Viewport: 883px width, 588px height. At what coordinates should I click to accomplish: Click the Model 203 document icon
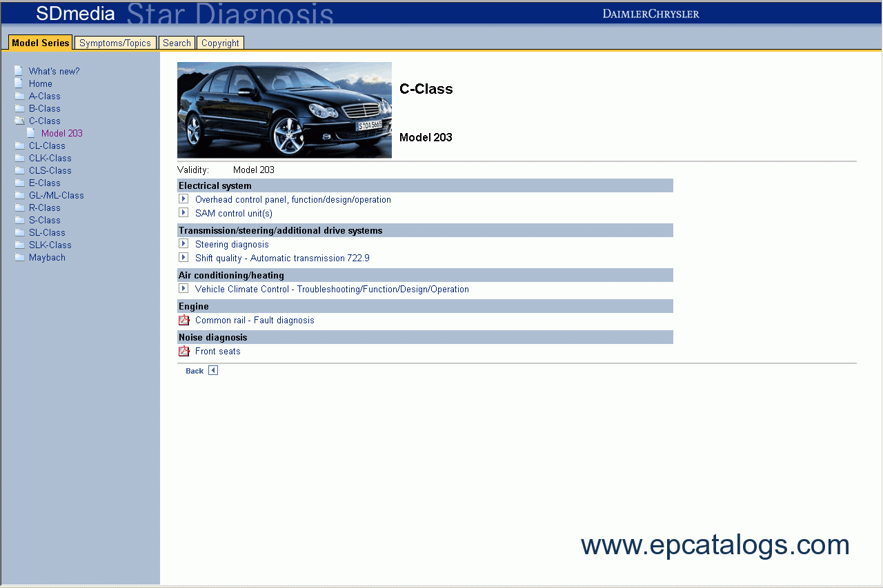point(31,133)
